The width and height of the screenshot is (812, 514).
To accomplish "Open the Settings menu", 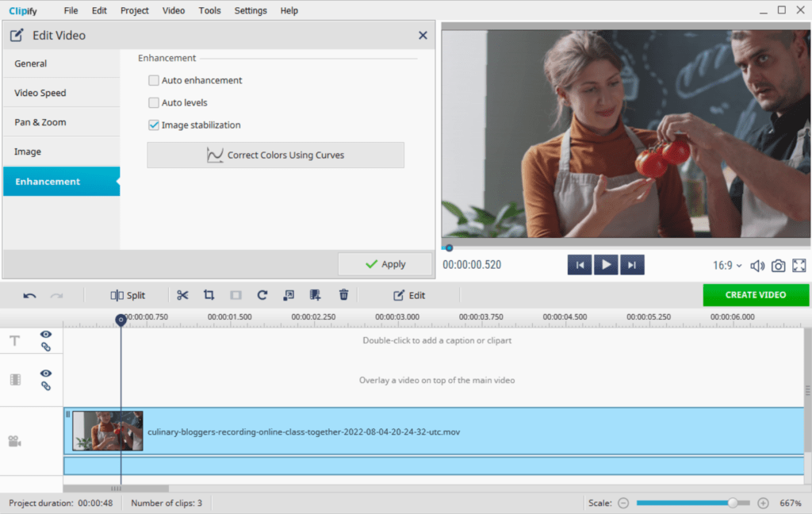I will 251,10.
